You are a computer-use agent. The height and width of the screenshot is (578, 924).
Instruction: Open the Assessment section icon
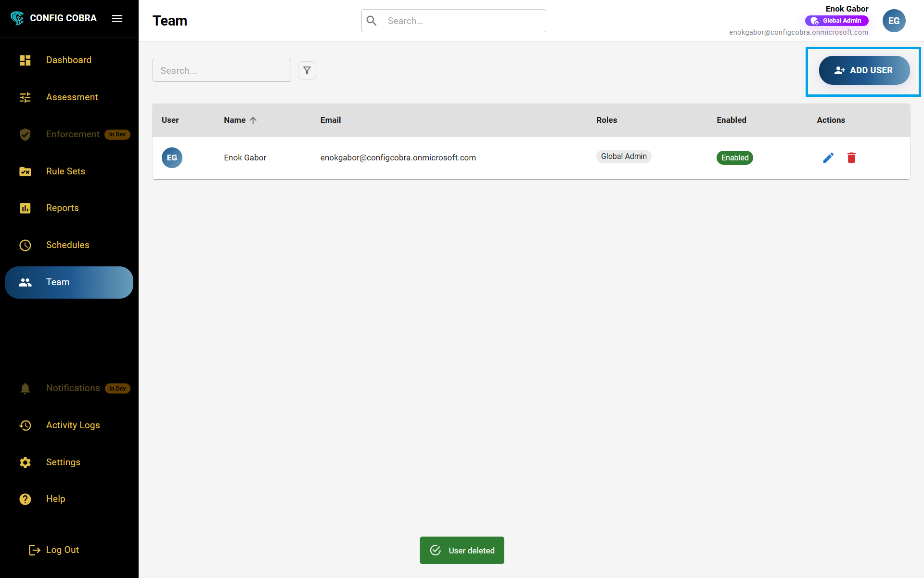pos(25,97)
